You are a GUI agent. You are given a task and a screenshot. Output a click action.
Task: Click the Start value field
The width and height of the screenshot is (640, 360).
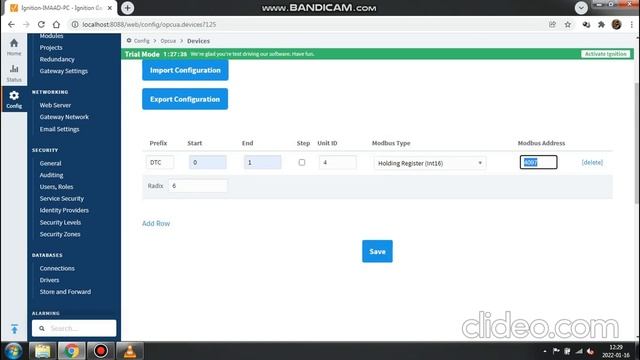click(x=207, y=162)
